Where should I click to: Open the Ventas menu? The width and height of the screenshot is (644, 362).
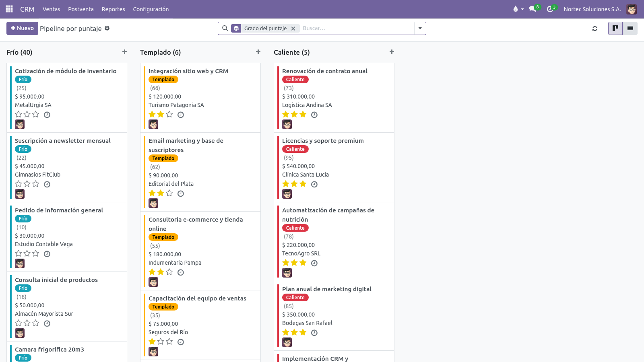click(x=52, y=9)
